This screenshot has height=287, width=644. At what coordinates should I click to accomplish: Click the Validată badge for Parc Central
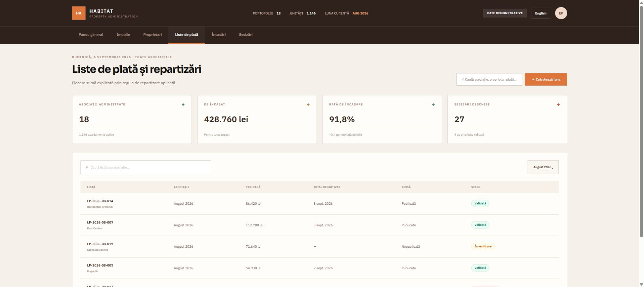pyautogui.click(x=480, y=225)
